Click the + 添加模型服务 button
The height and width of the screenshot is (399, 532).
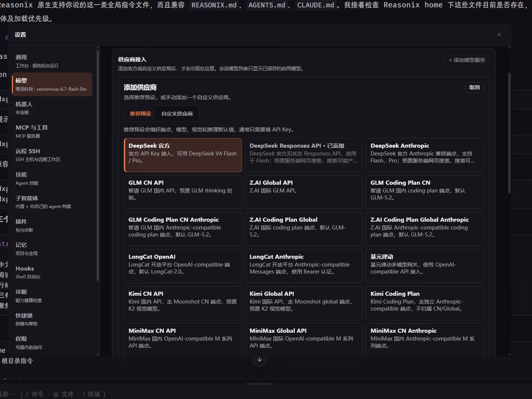pos(467,60)
